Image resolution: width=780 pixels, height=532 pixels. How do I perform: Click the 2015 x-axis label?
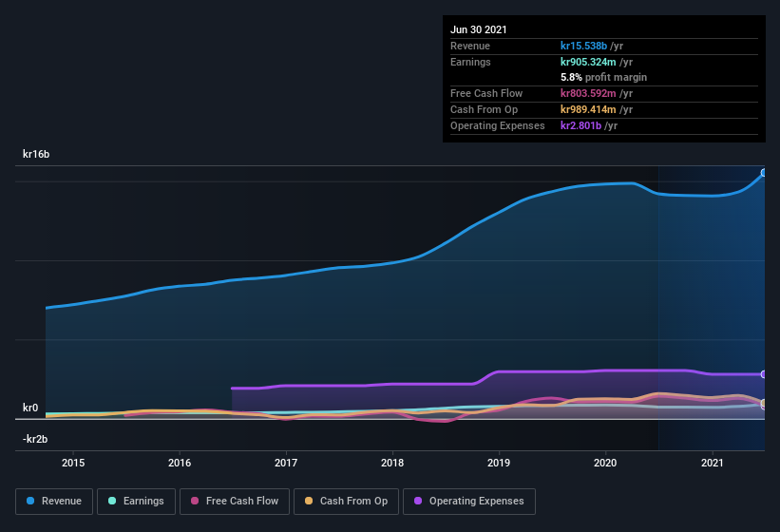coord(73,463)
